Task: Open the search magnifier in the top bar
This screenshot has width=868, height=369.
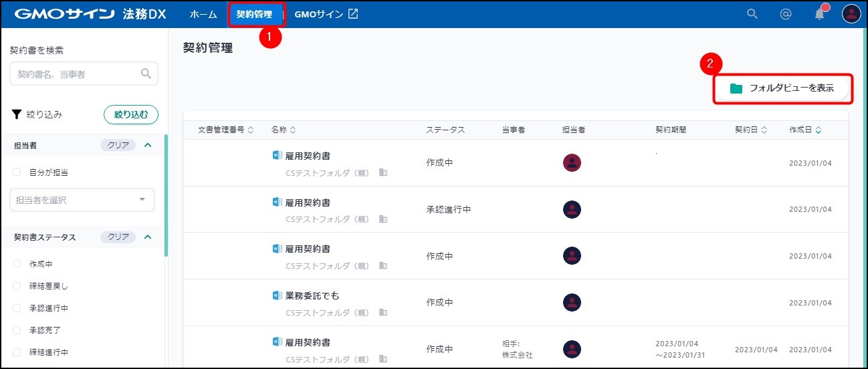Action: [x=752, y=14]
